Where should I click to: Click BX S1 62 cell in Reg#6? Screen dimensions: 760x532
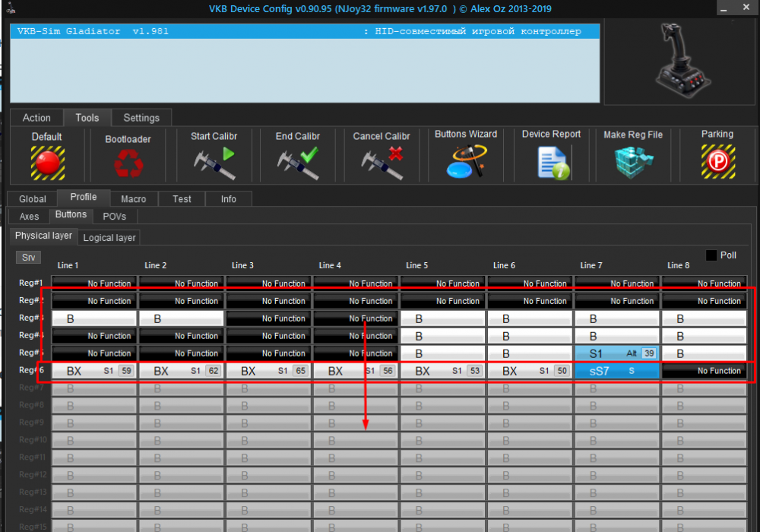click(x=182, y=371)
